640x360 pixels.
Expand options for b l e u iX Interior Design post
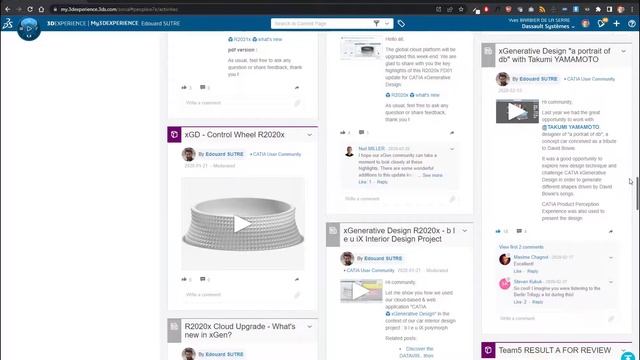pos(464,231)
